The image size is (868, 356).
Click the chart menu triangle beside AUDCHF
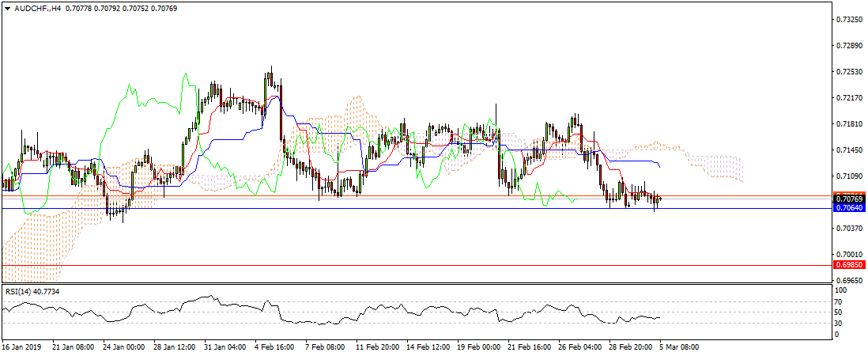coord(6,7)
